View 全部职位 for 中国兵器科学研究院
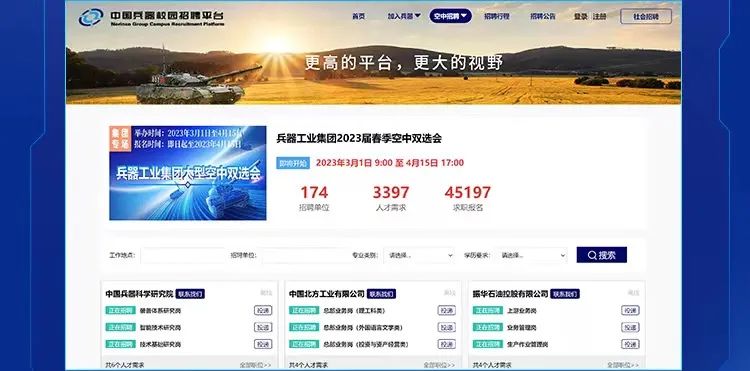This screenshot has height=371, width=750. (x=255, y=365)
